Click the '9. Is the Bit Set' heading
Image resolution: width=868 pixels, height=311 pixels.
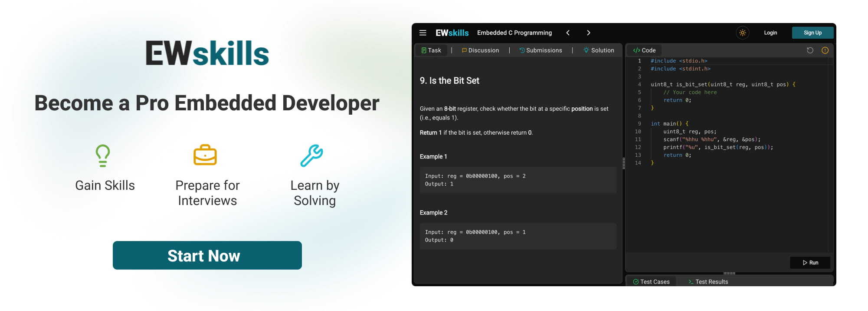[449, 80]
